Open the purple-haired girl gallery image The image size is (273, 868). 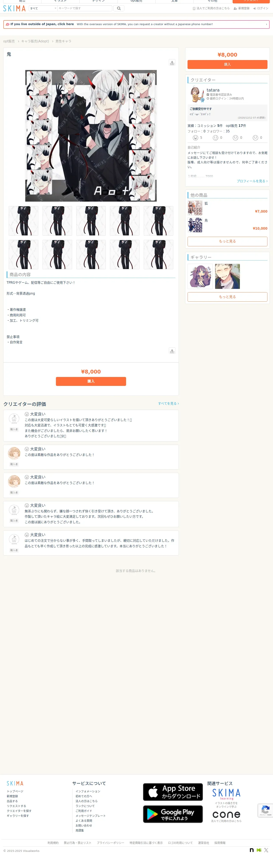[x=200, y=276]
